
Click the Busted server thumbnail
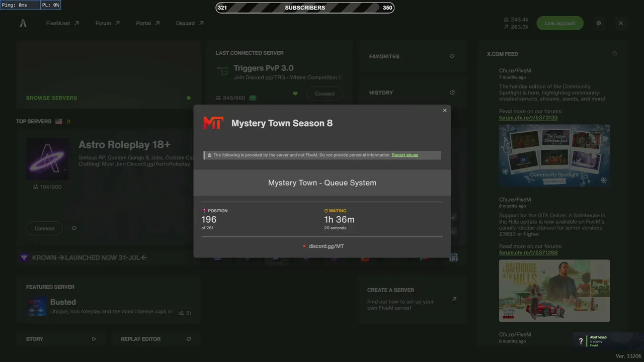click(x=36, y=307)
